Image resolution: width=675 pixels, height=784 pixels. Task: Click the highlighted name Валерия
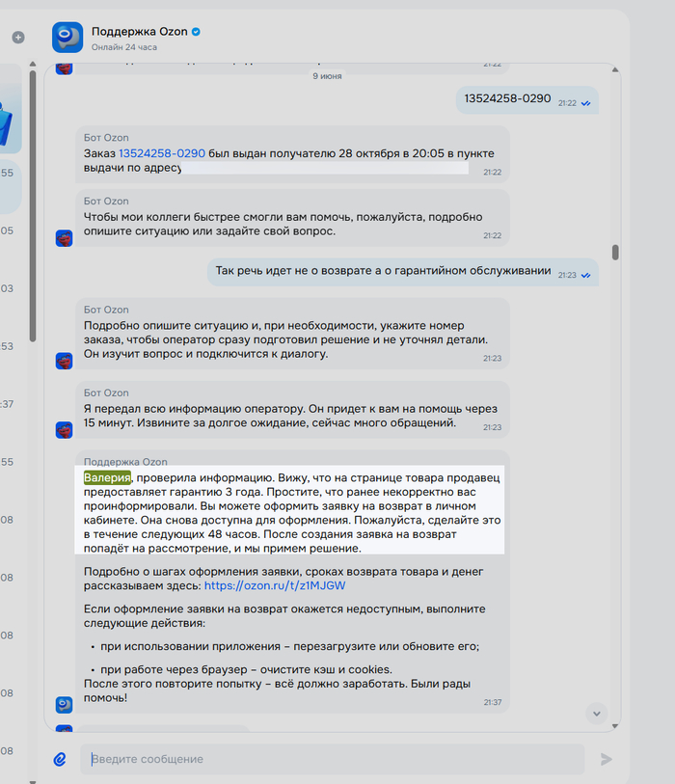107,478
